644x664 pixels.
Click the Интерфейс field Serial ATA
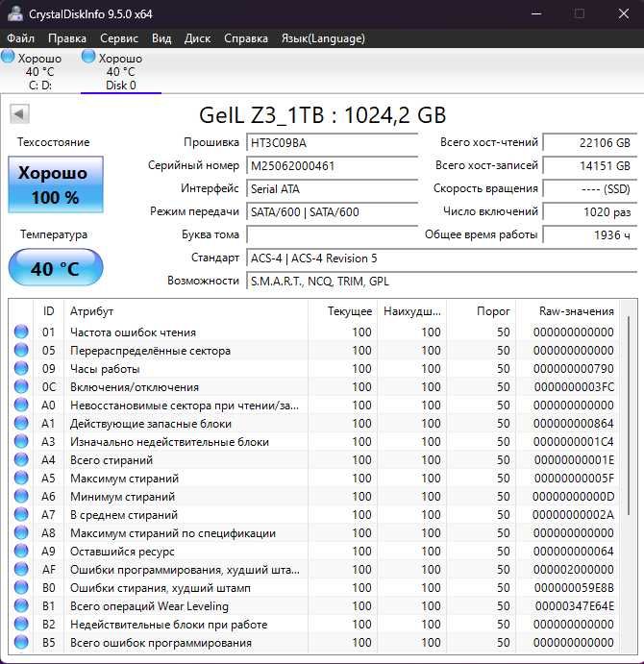(333, 189)
